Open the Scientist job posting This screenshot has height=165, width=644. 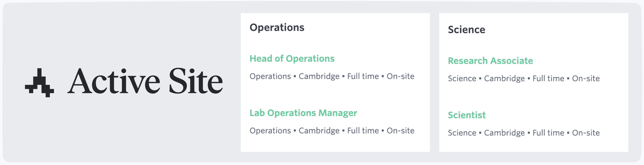tap(466, 115)
